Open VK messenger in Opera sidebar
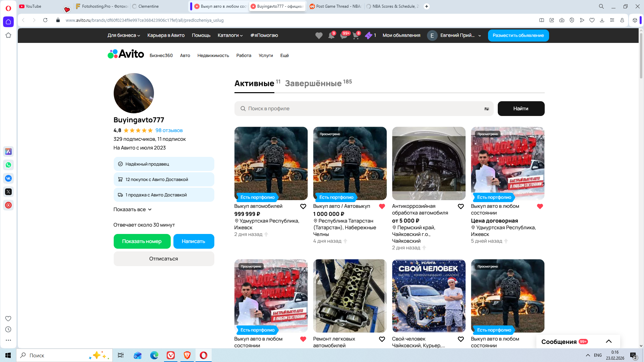Image resolution: width=644 pixels, height=362 pixels. pos(8,178)
